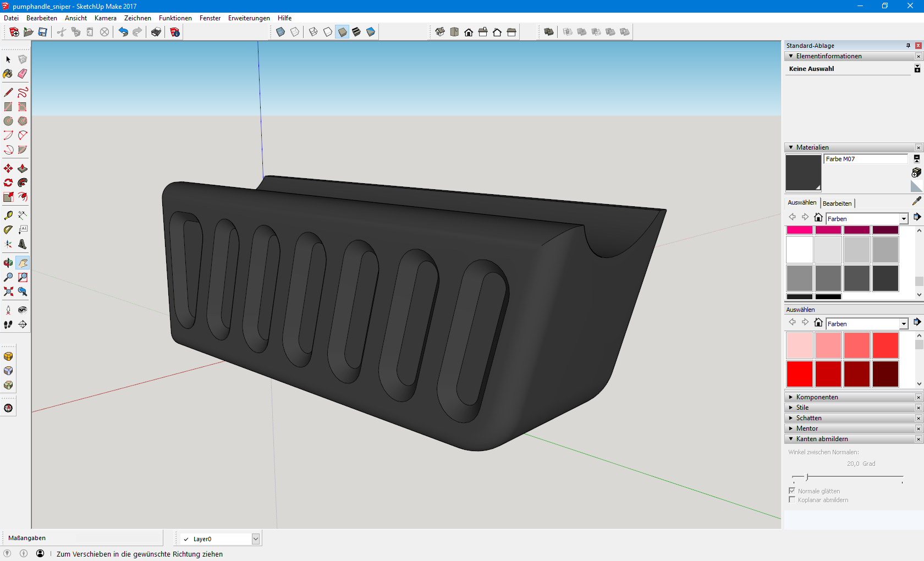Toggle the Normale glätten checkbox

[x=792, y=491]
